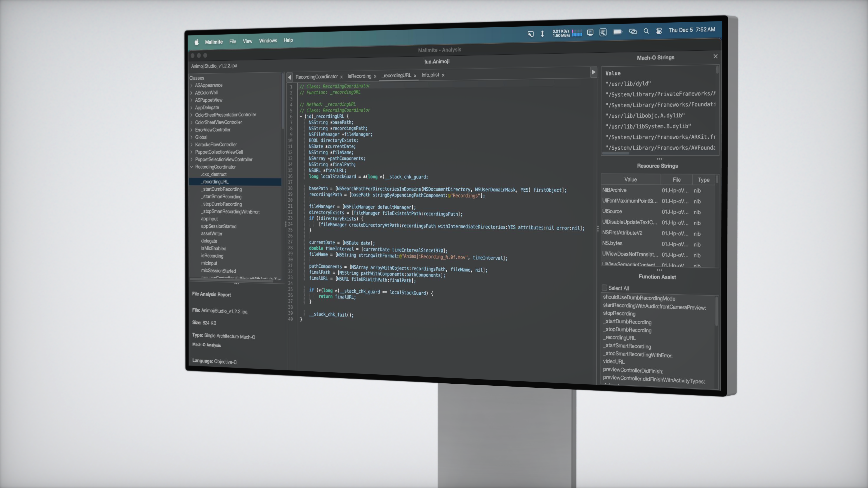
Task: Close the isRecording tab
Action: [375, 76]
